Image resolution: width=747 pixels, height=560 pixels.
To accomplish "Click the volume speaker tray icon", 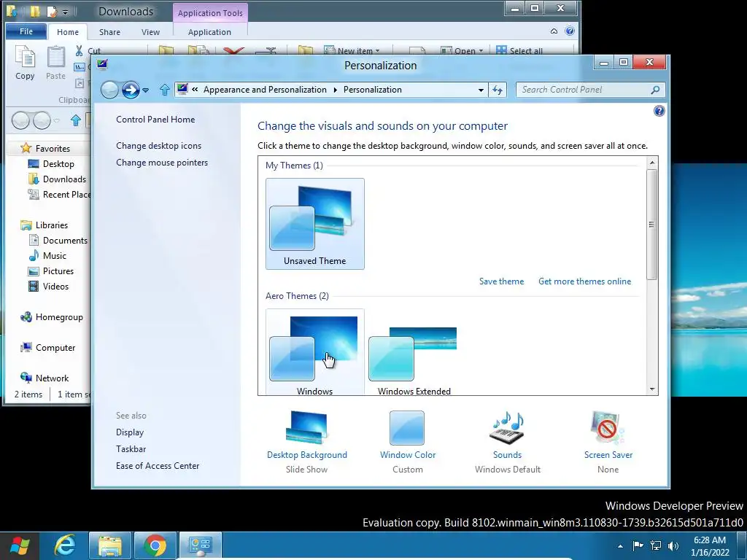I will [x=673, y=545].
